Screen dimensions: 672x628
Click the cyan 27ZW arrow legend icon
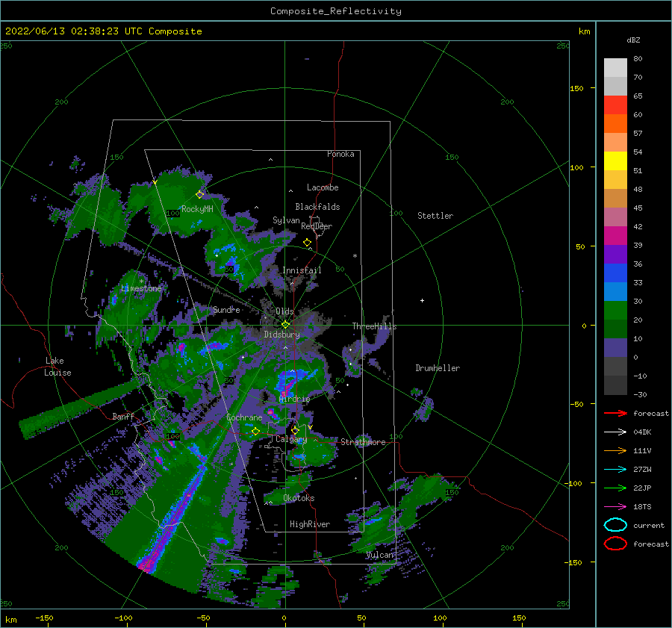coord(615,470)
